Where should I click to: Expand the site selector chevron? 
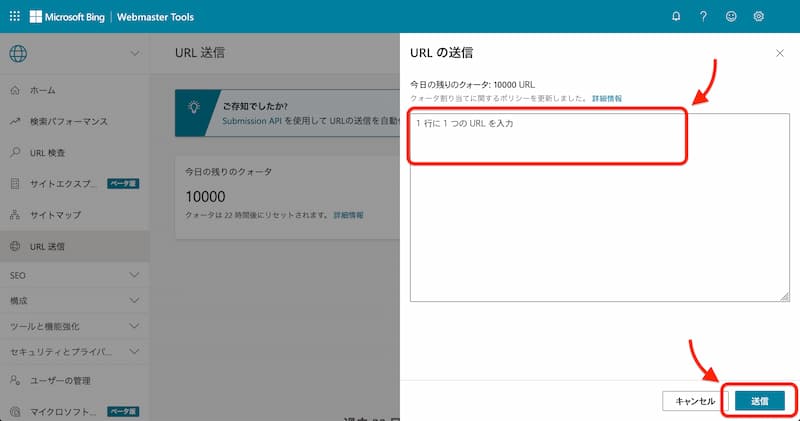pyautogui.click(x=135, y=53)
